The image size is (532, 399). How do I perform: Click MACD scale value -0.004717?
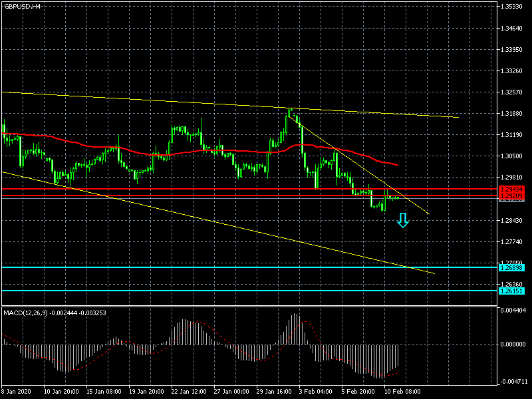(514, 382)
